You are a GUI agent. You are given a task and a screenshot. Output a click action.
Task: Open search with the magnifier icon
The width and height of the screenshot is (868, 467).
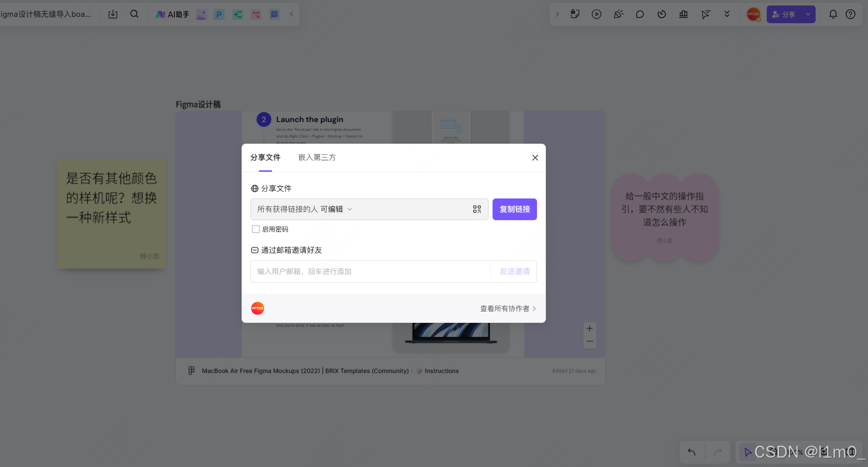coord(134,14)
